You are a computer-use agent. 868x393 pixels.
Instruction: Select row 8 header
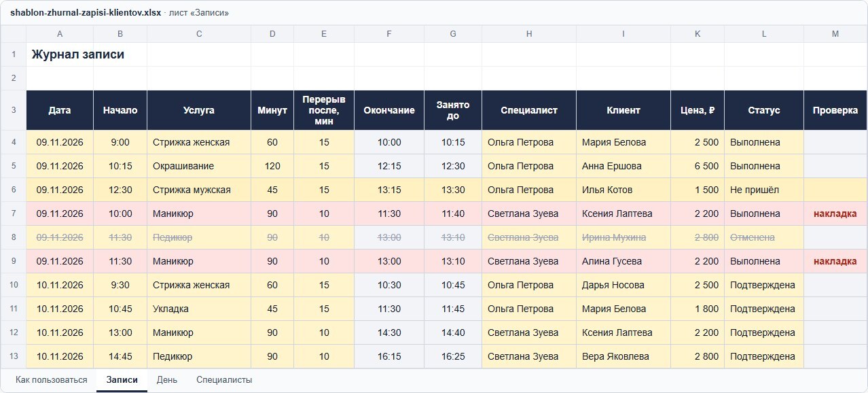tap(14, 237)
